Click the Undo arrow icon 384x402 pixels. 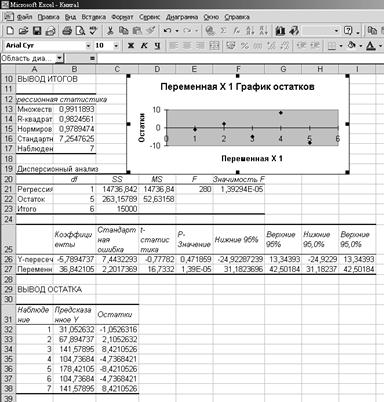[167, 31]
